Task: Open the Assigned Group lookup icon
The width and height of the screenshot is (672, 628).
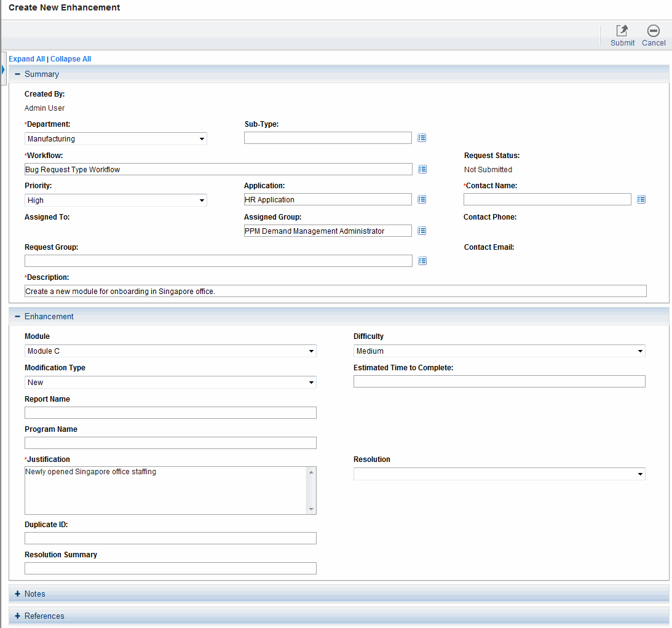Action: (x=422, y=231)
